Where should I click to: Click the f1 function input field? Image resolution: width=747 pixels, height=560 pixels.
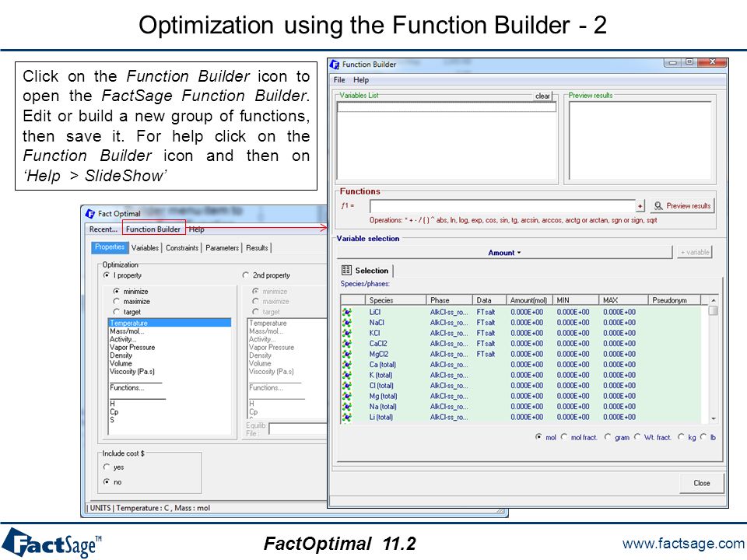tap(503, 206)
